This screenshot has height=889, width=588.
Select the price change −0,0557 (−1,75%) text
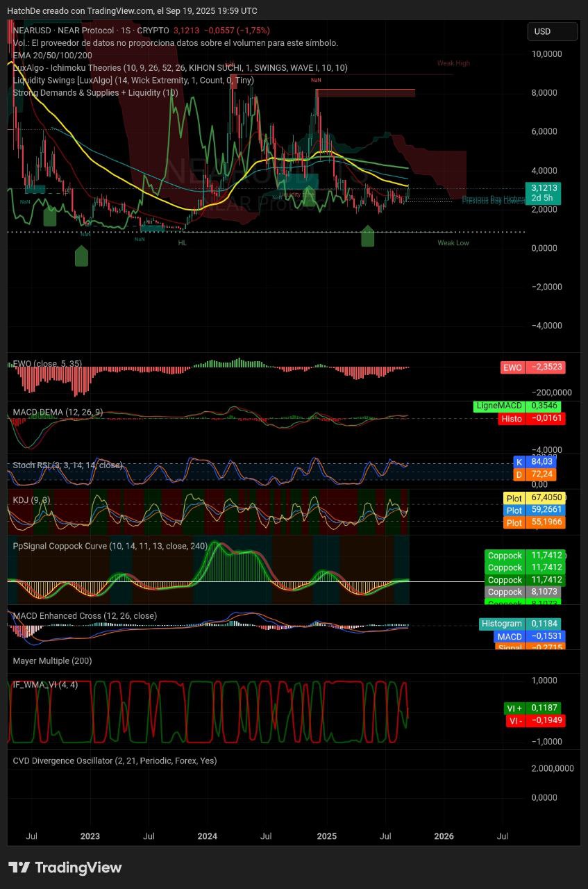237,31
